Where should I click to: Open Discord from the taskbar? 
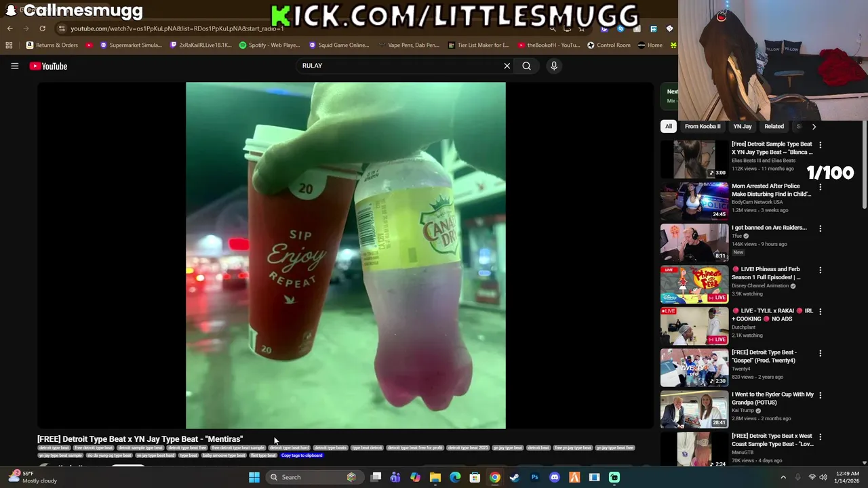pyautogui.click(x=555, y=477)
